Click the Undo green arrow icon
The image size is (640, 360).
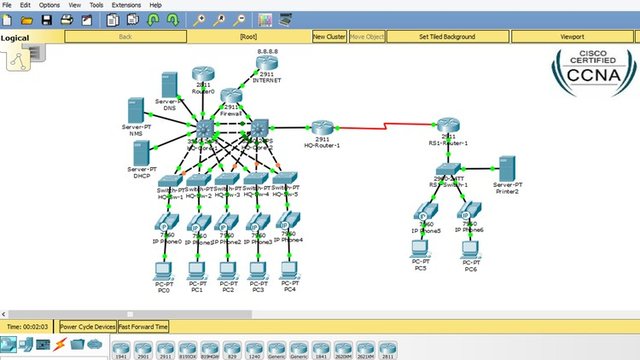153,20
